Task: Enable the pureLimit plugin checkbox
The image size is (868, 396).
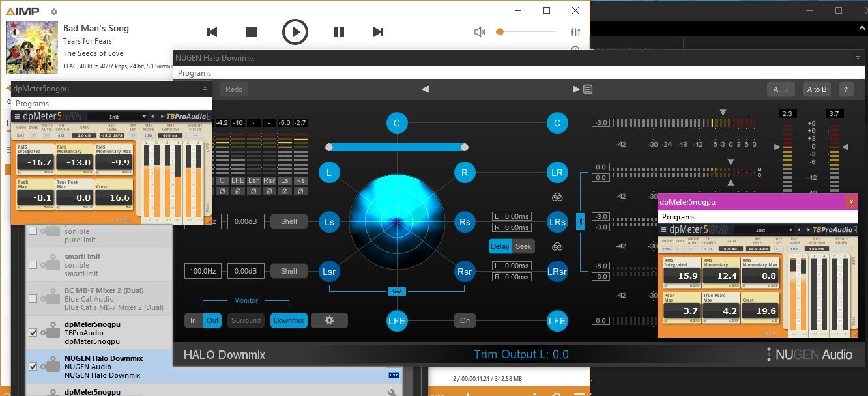Action: (x=33, y=231)
